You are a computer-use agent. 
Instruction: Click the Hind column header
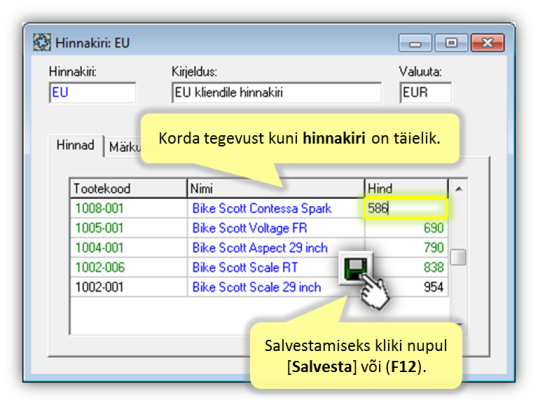(406, 188)
